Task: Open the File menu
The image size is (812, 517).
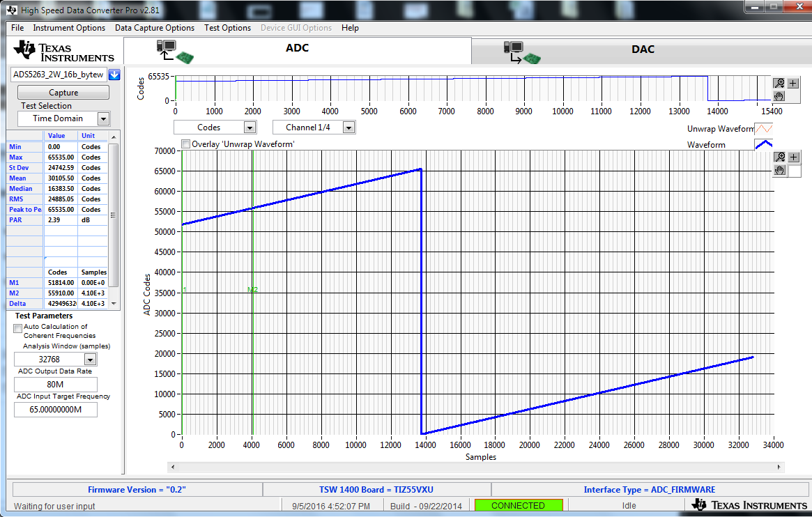Action: [x=17, y=28]
